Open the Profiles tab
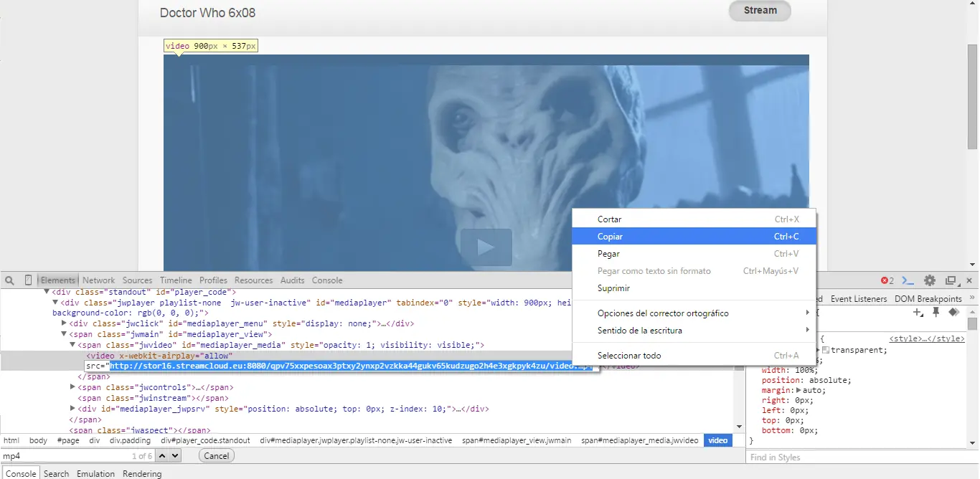 click(x=213, y=280)
